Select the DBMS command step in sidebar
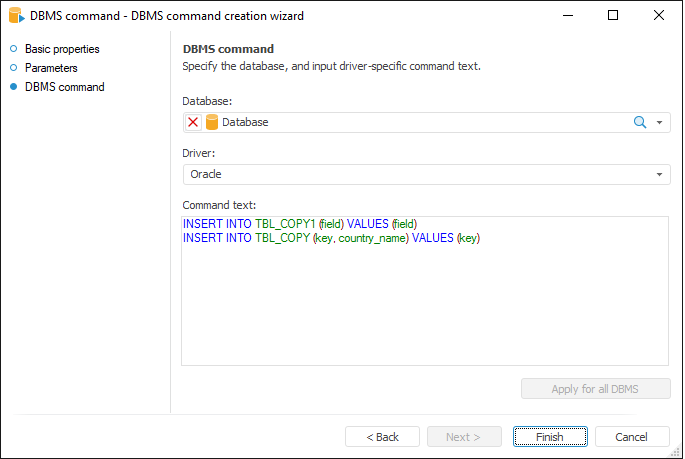Screen dimensions: 685x459 (x=64, y=87)
